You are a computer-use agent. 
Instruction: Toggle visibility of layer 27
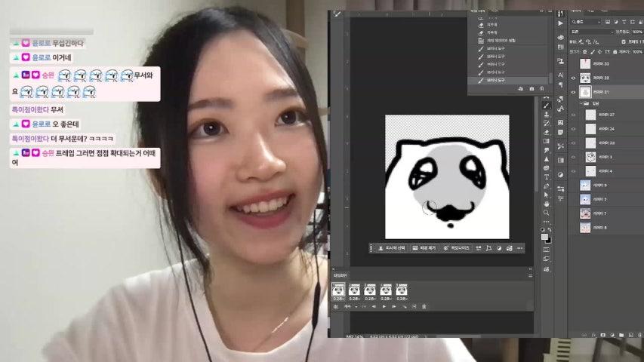[x=573, y=115]
